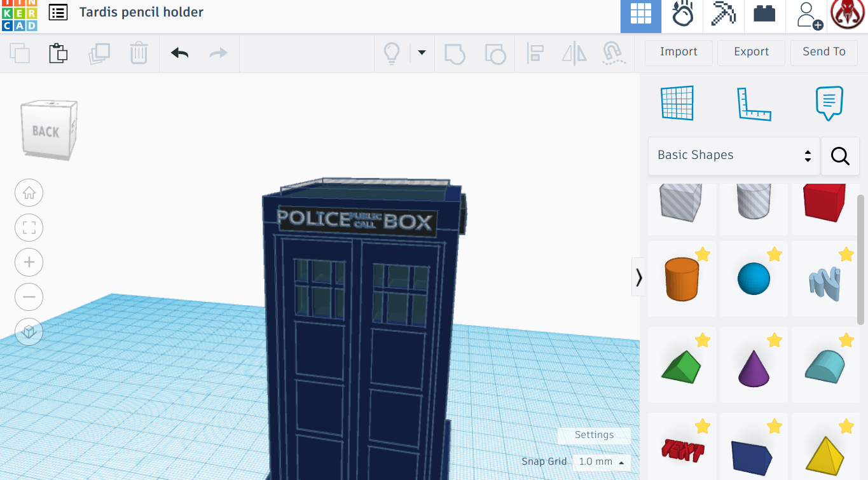Viewport: 868px width, 480px height.
Task: Select the Box hole shape
Action: pos(681,203)
